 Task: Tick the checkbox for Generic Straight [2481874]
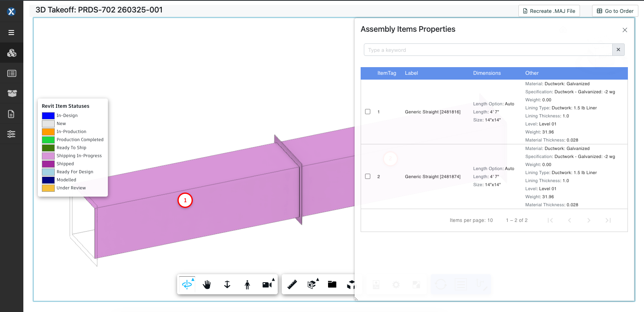367,177
